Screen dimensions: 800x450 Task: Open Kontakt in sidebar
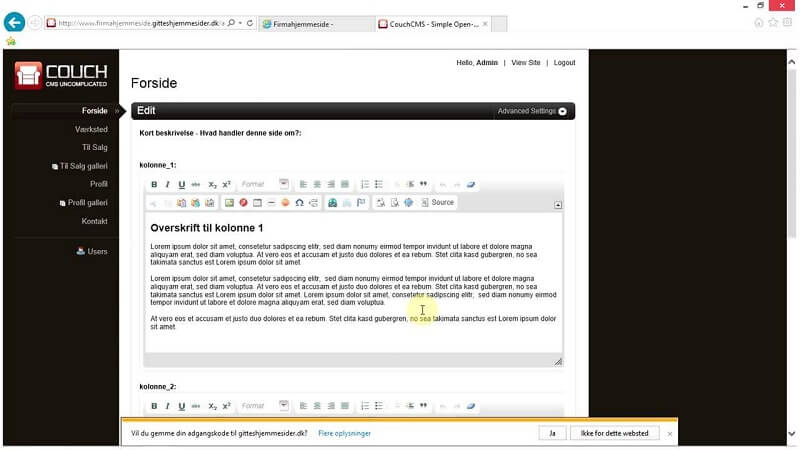point(94,221)
